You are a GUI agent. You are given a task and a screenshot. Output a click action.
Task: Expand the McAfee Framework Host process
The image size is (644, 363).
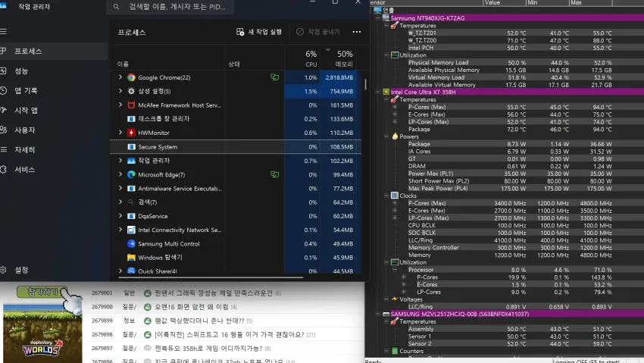(120, 105)
